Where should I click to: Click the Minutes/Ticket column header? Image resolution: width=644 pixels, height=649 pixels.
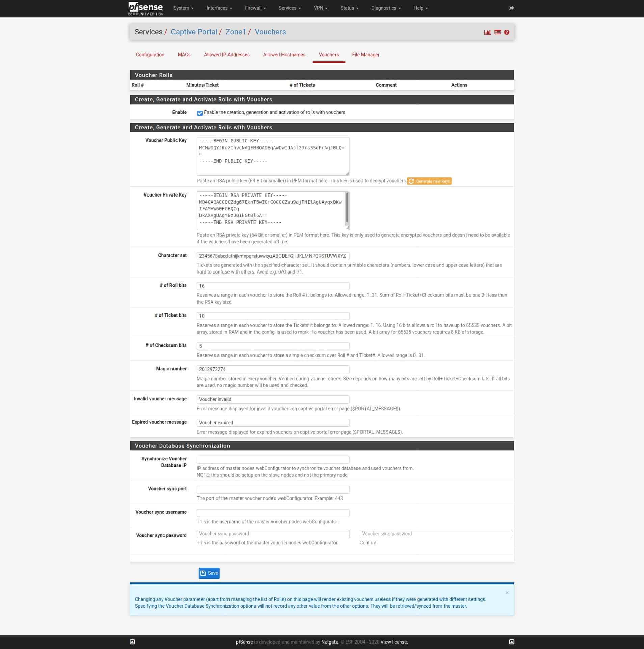click(x=202, y=85)
